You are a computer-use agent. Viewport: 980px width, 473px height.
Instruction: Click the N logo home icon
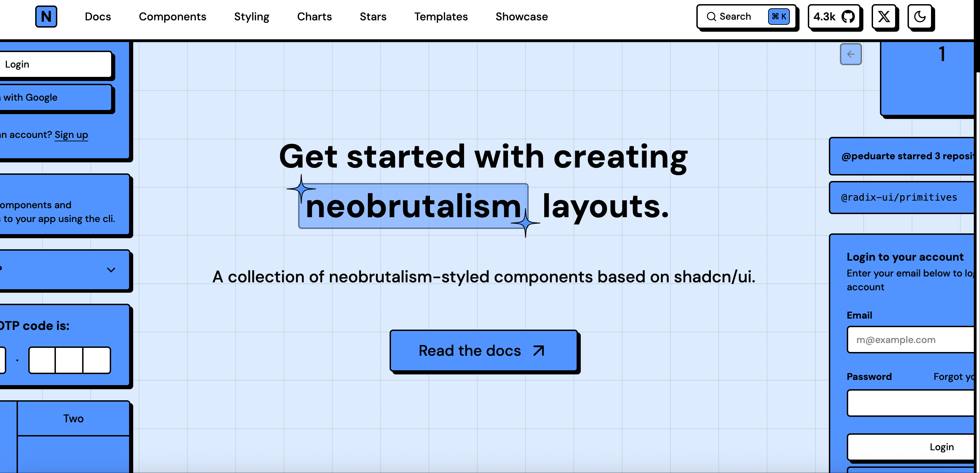(46, 16)
